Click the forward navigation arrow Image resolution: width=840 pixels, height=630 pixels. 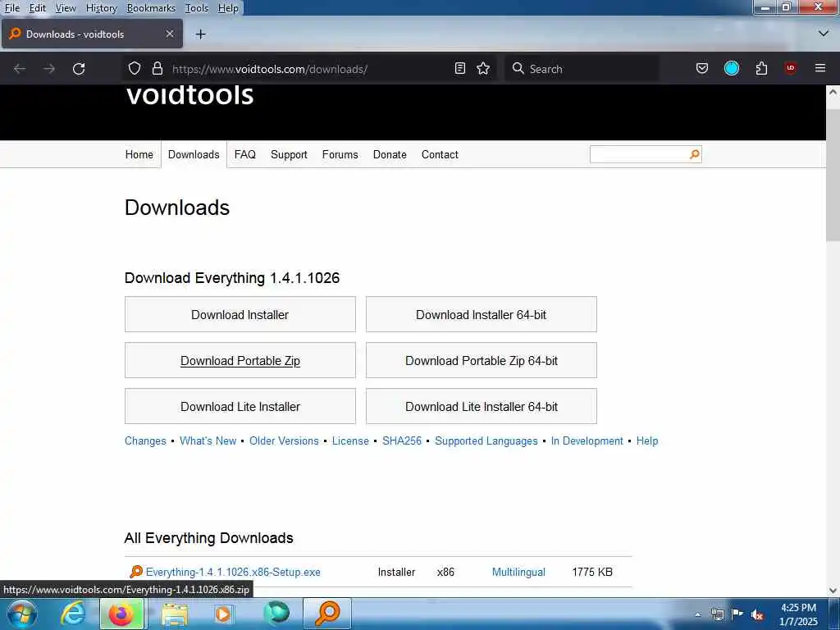48,69
